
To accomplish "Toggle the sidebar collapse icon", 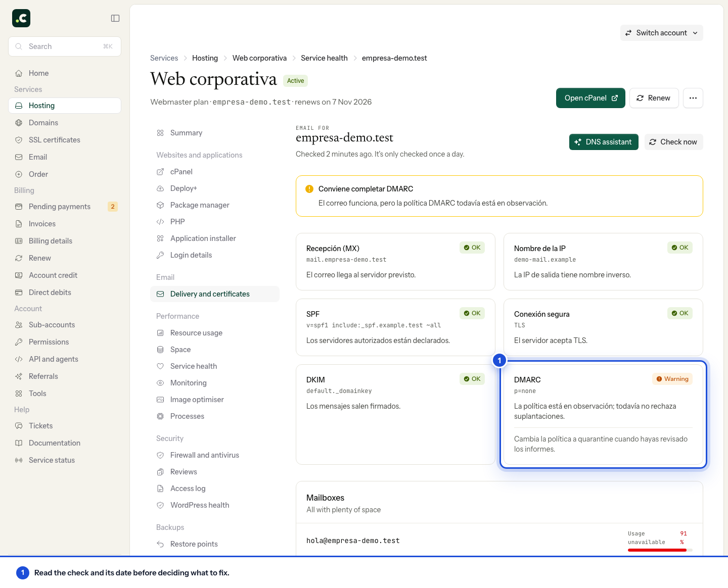I will (115, 18).
